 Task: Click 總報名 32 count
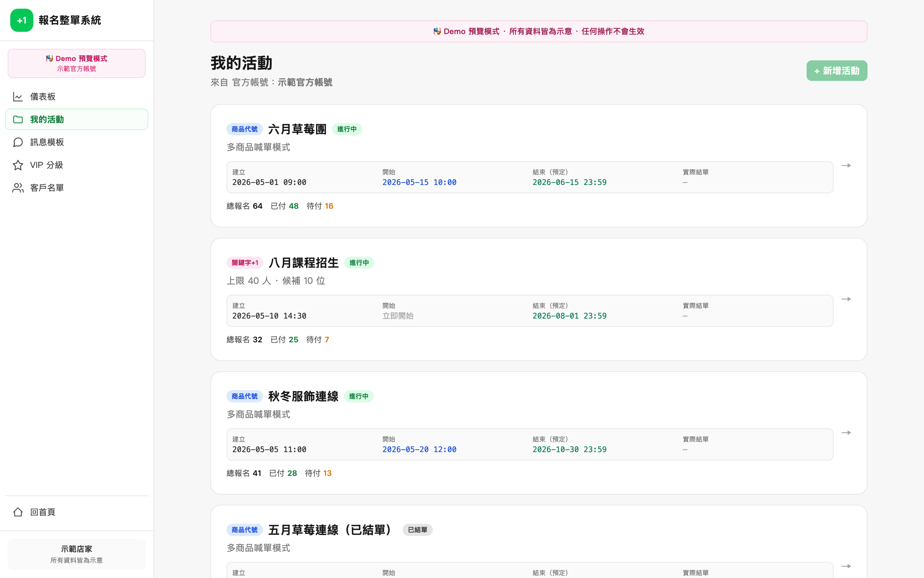244,339
